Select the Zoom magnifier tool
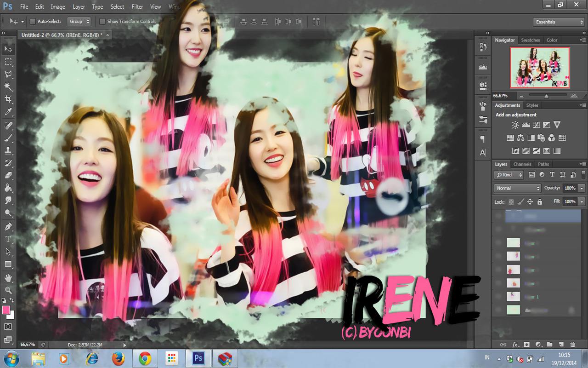Image resolution: width=588 pixels, height=368 pixels. pos(8,290)
